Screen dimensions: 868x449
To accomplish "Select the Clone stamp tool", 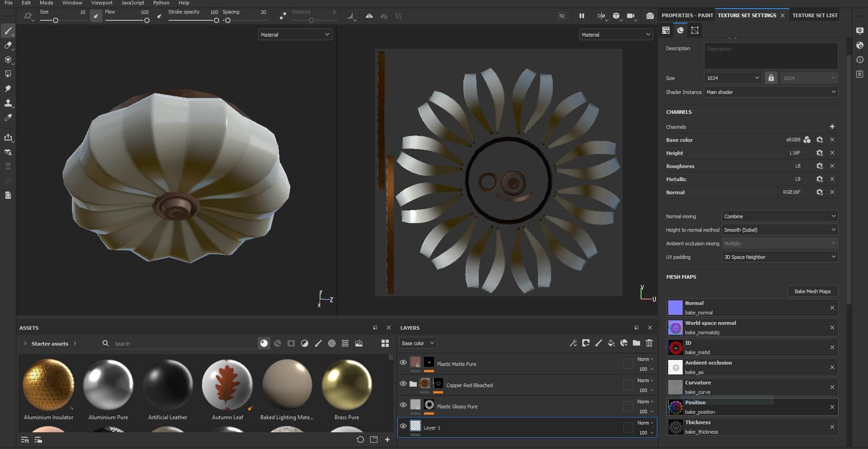I will click(x=8, y=103).
